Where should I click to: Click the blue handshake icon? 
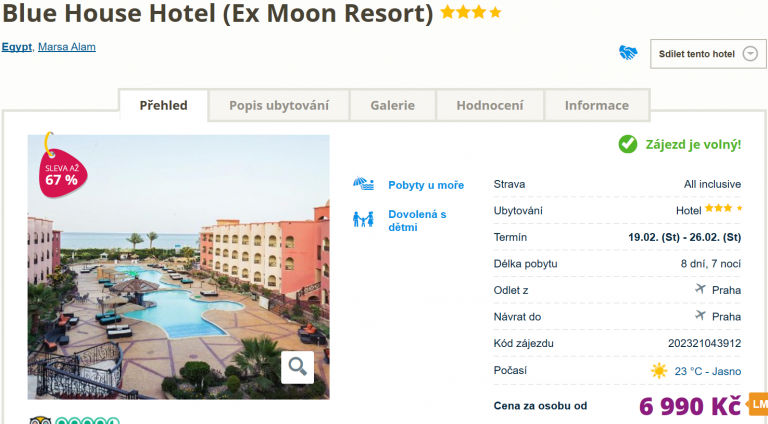pyautogui.click(x=628, y=53)
